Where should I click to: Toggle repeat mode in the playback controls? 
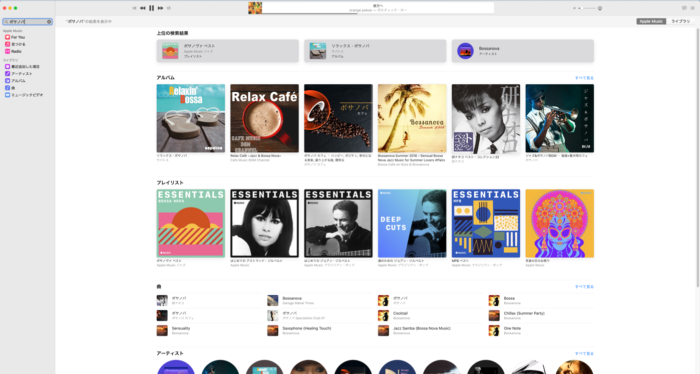[169, 8]
